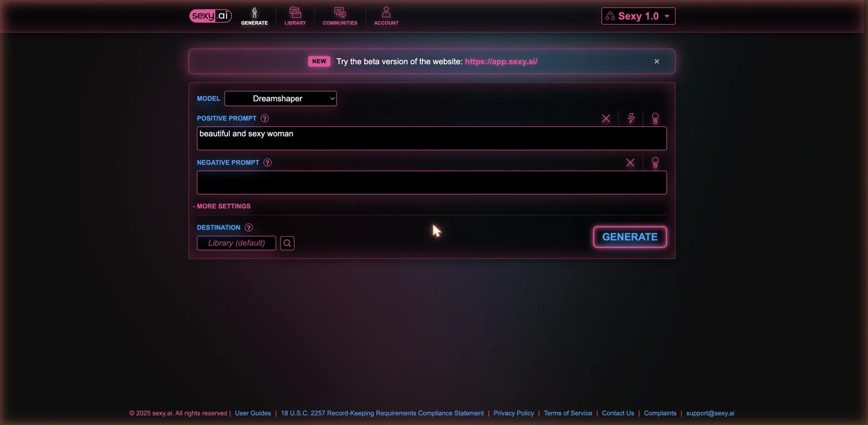Open the Communities tab
Viewport: 868px width, 425px height.
coord(340,16)
